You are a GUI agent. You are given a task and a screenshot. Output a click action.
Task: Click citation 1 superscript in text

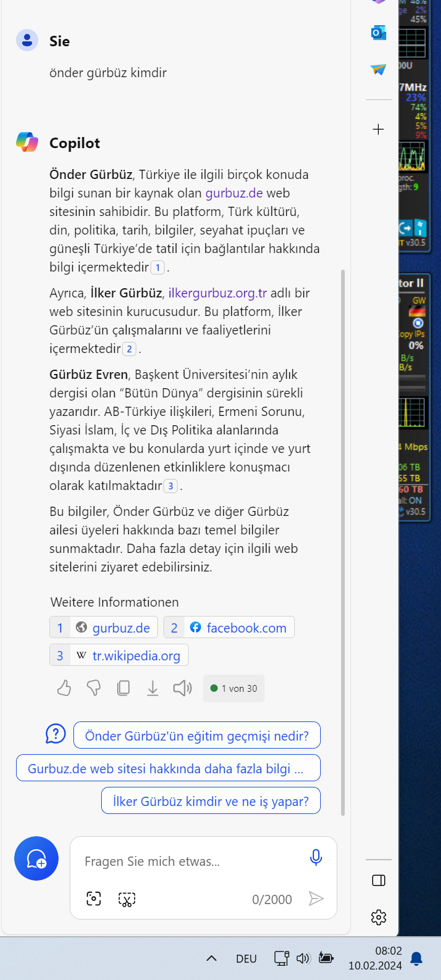[158, 267]
